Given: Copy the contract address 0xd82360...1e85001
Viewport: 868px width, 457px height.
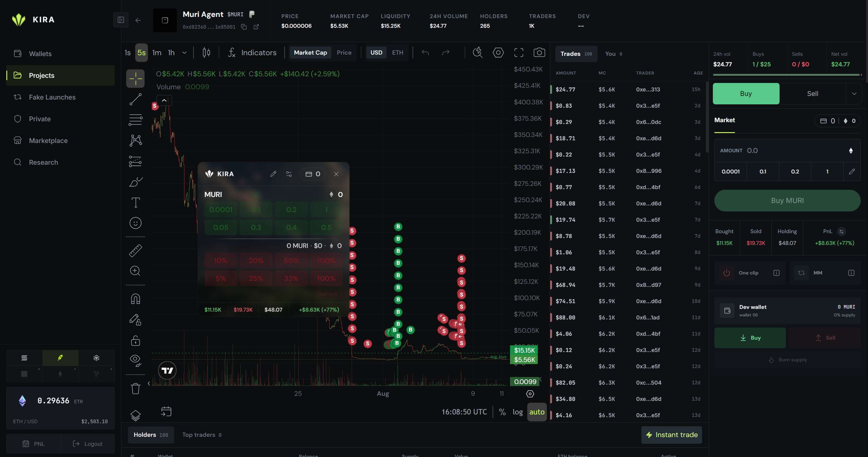Looking at the screenshot, I should [244, 27].
